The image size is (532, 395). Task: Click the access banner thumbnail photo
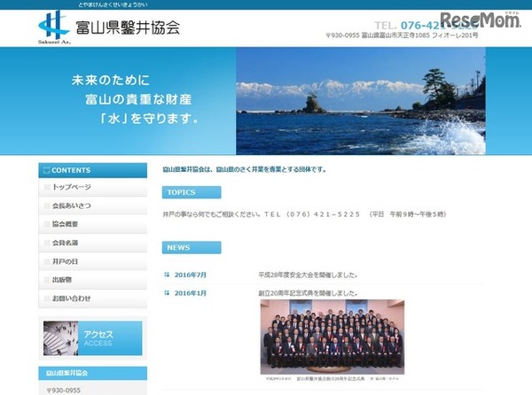[x=60, y=338]
